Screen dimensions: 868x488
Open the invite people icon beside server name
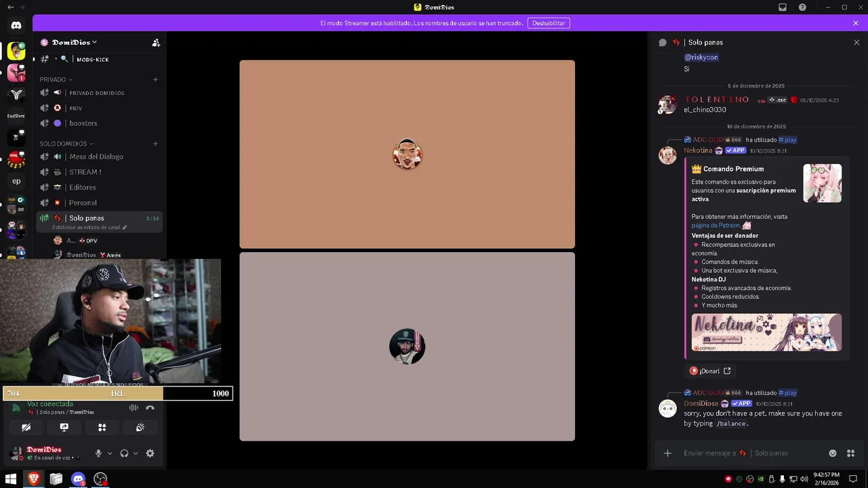point(156,43)
